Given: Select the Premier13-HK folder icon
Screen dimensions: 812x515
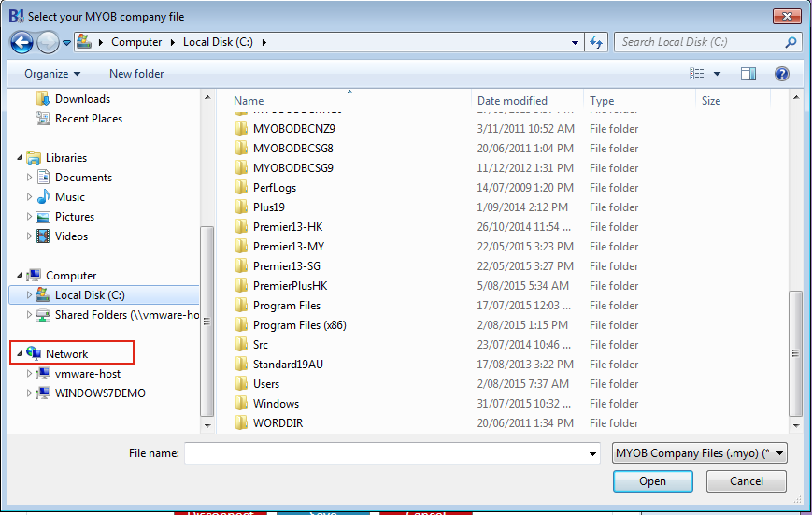Looking at the screenshot, I should 241,227.
